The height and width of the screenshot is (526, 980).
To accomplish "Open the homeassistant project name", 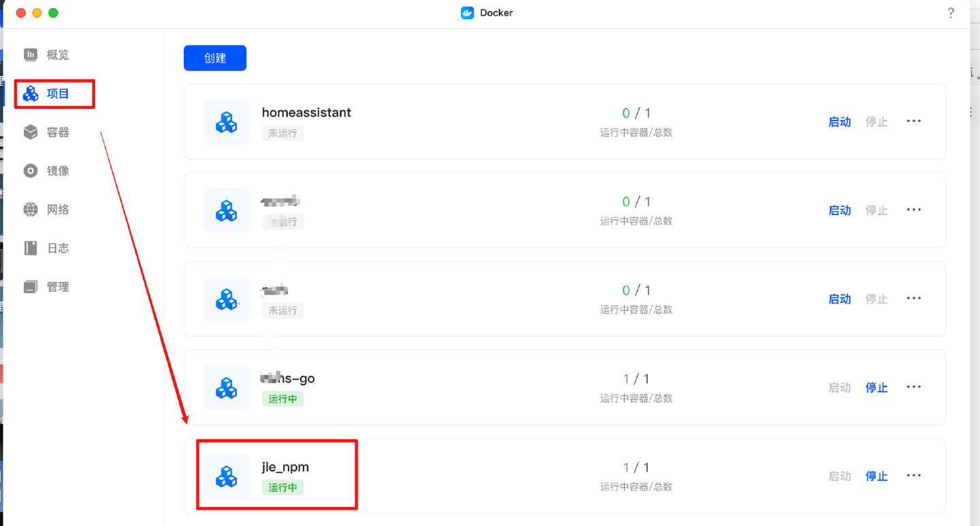I will tap(306, 112).
